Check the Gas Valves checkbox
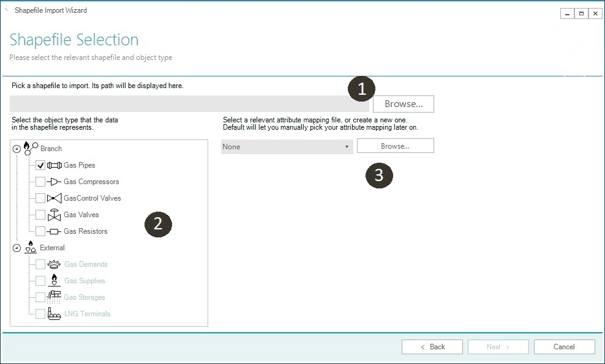 pos(40,215)
